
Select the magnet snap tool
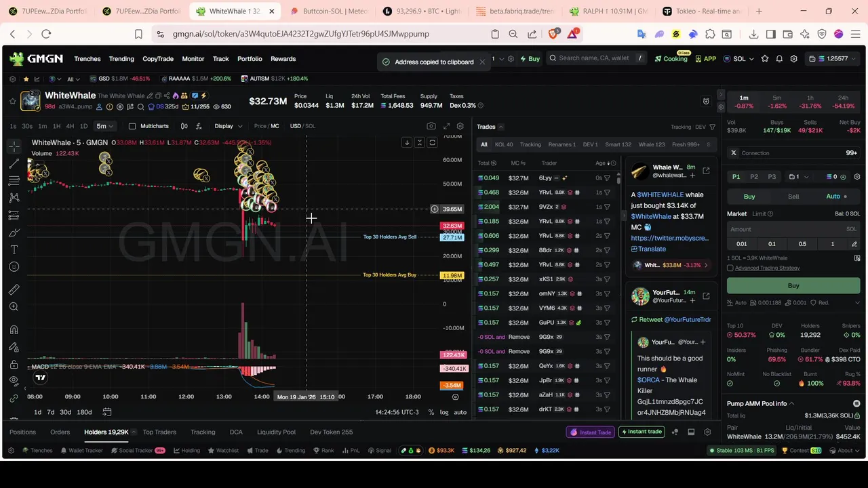(x=14, y=330)
